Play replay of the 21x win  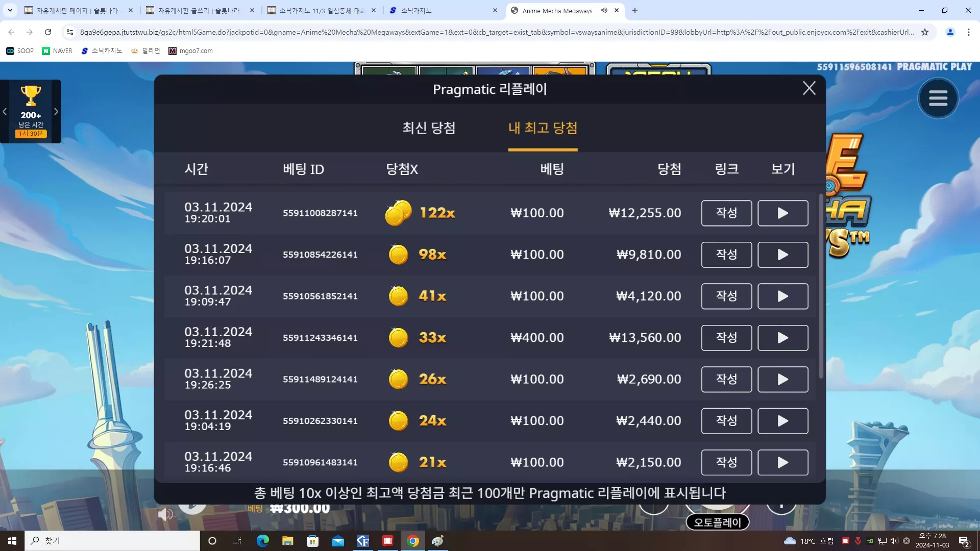click(x=782, y=462)
